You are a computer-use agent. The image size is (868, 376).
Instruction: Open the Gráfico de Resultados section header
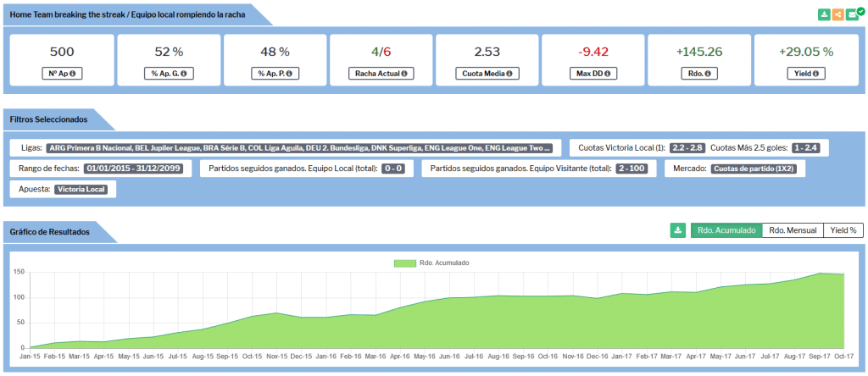(x=49, y=230)
